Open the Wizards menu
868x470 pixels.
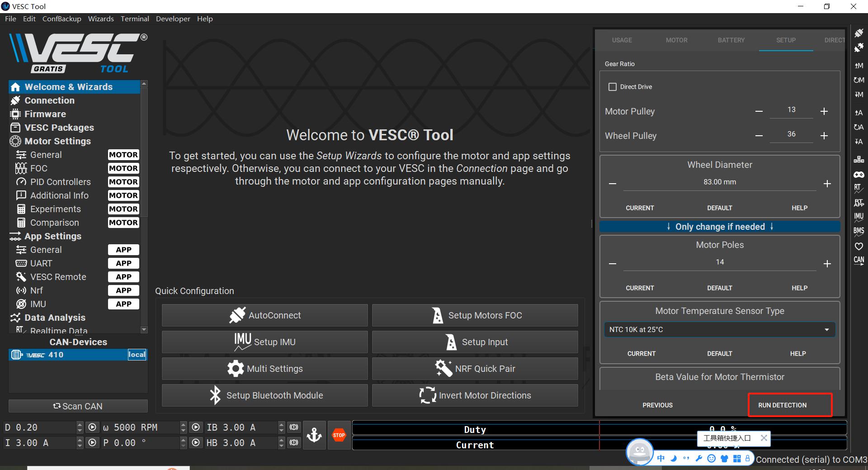tap(101, 19)
